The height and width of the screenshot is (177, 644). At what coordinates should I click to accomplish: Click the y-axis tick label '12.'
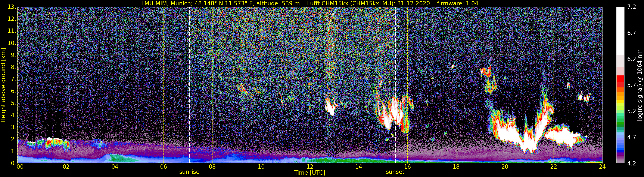point(12,19)
